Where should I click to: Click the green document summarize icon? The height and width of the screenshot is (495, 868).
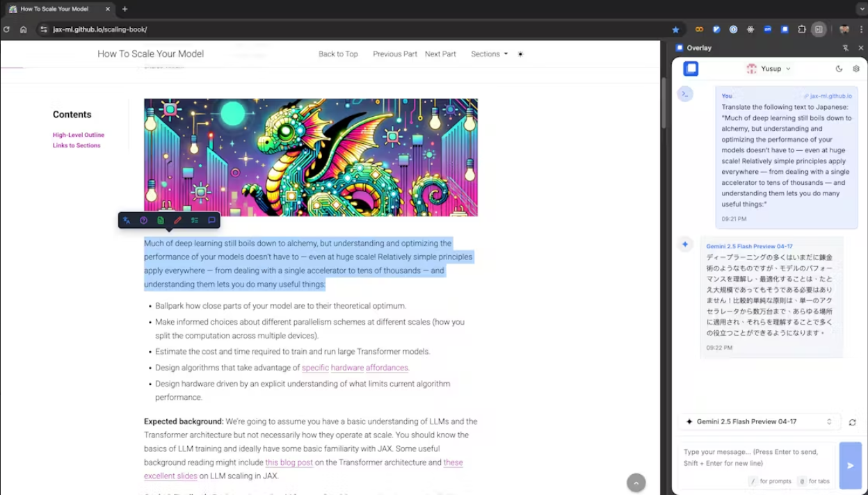tap(161, 220)
